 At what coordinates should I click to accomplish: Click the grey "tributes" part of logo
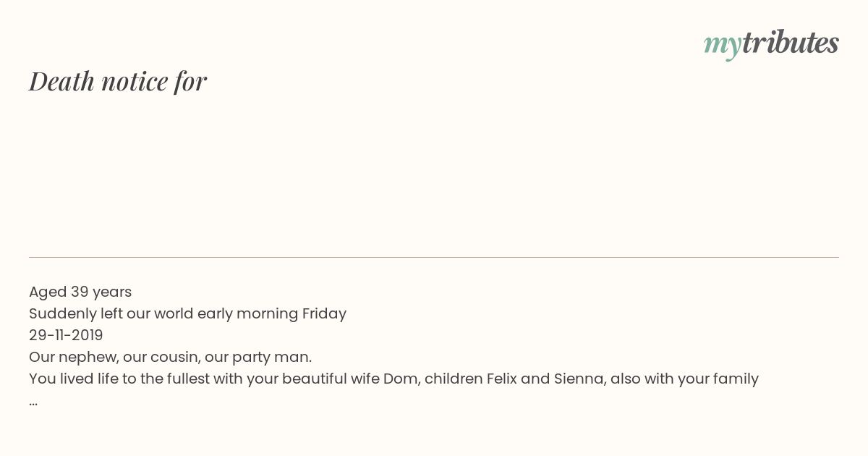791,42
